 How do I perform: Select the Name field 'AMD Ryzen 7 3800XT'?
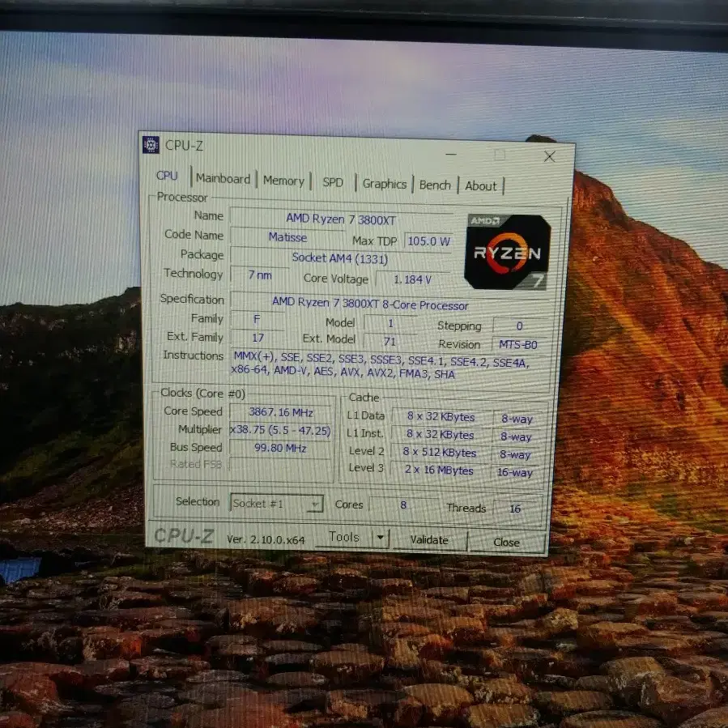(341, 219)
